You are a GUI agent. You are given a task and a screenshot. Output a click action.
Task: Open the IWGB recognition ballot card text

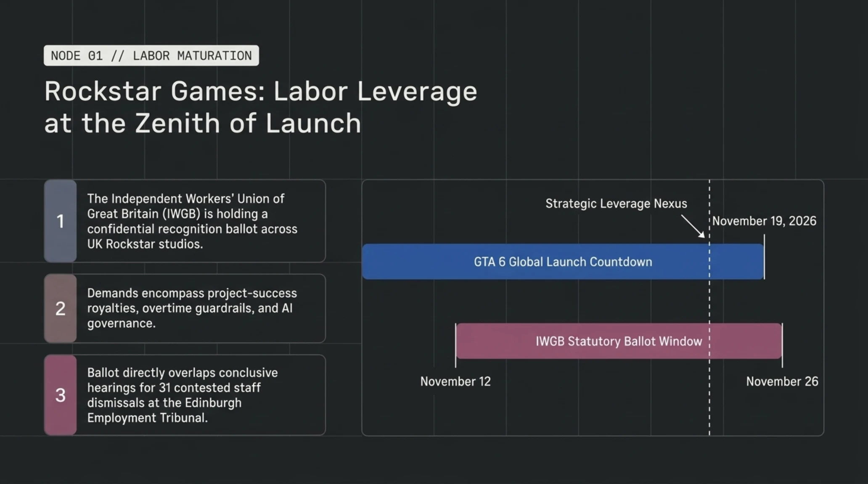(192, 221)
